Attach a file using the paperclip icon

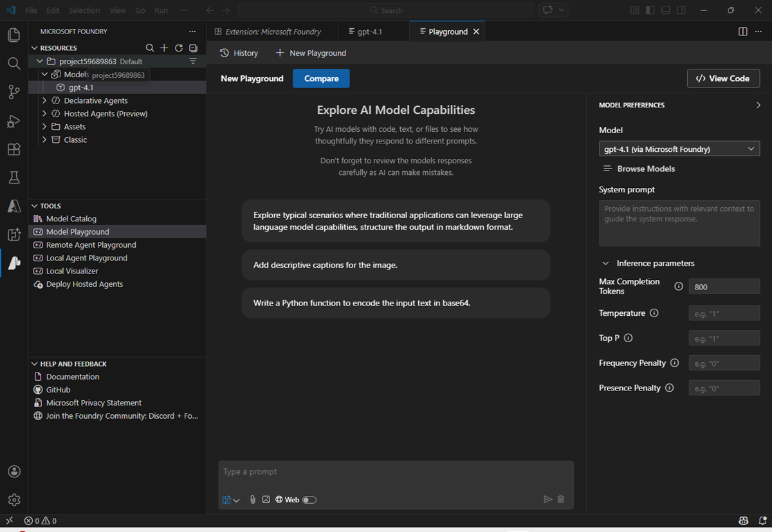[252, 499]
